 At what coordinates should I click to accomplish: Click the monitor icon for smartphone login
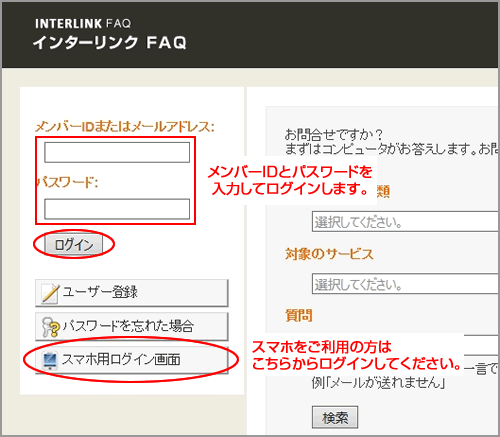pyautogui.click(x=50, y=361)
